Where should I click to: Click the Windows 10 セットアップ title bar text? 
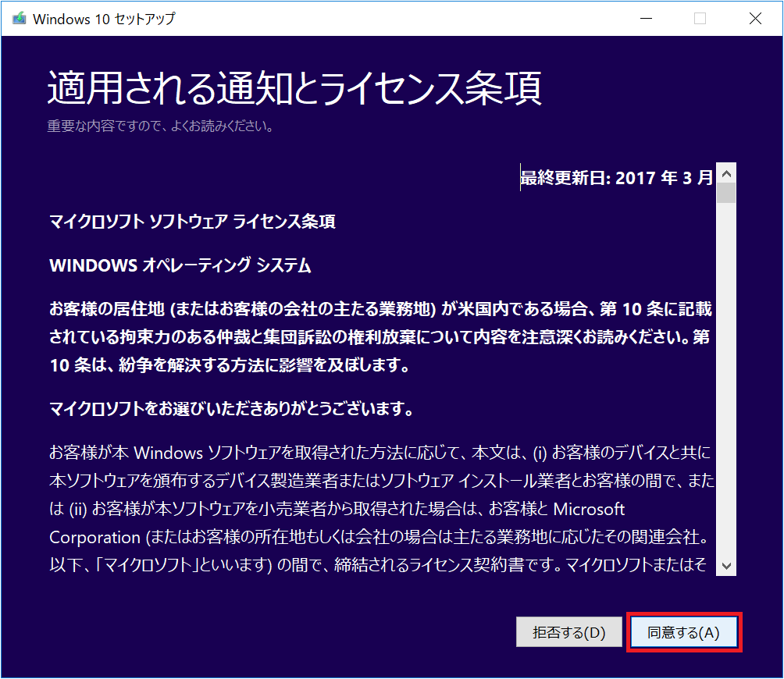pos(104,19)
